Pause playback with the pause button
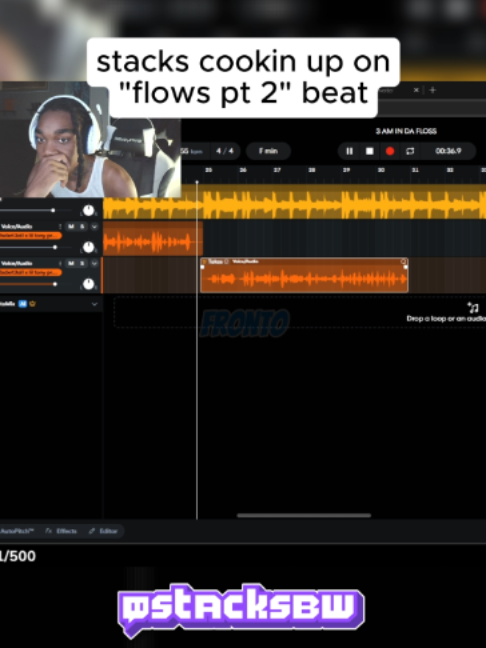 point(349,151)
